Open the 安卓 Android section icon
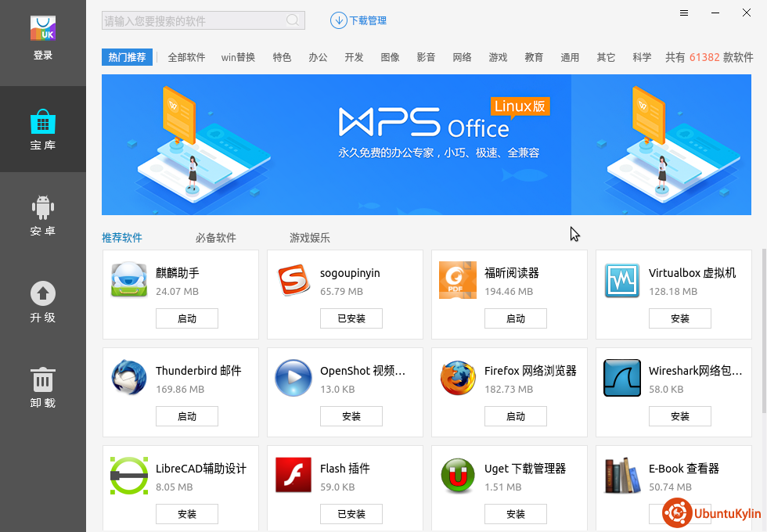 click(43, 207)
